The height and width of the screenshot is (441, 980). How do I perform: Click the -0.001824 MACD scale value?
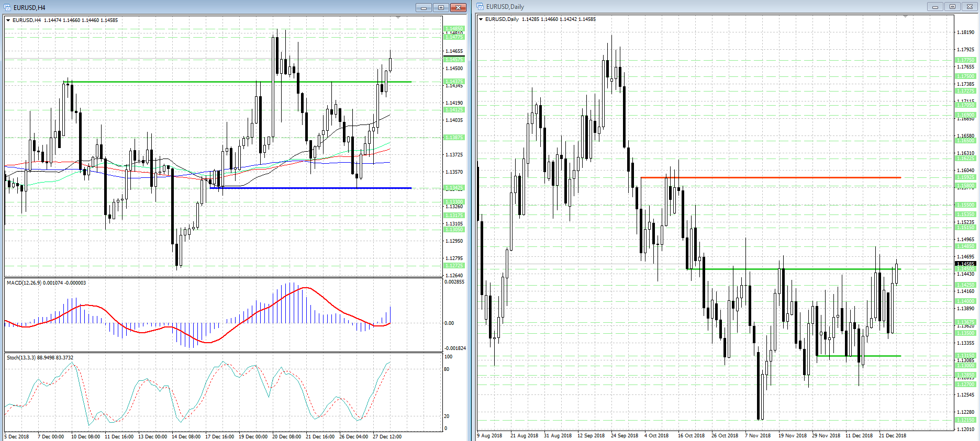(455, 348)
